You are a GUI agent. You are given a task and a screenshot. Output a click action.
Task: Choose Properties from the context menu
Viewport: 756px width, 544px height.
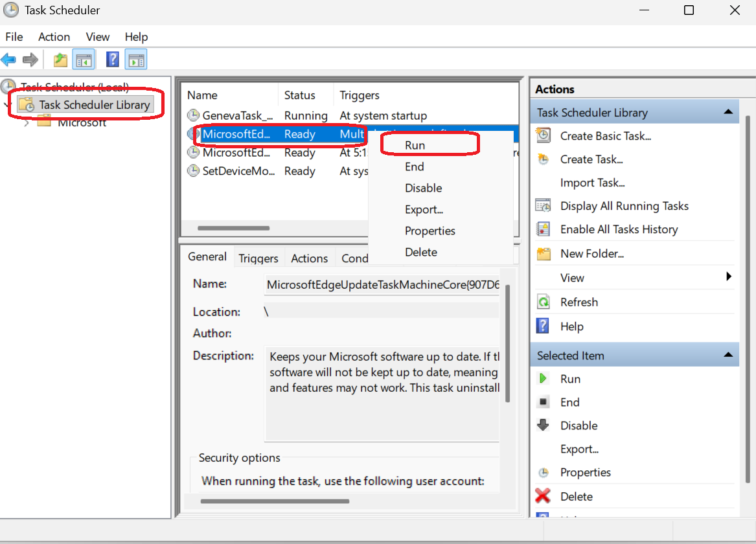430,231
